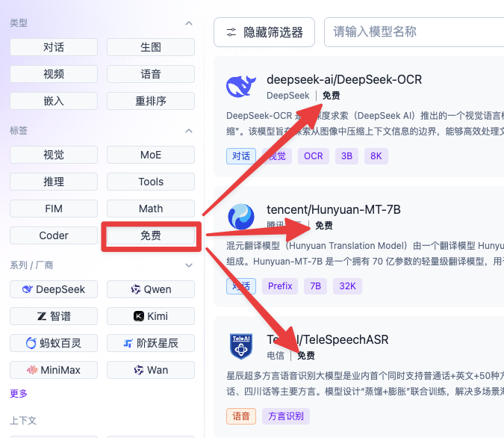Open the tencent/Hunyuan-MT-7B model title

click(334, 209)
